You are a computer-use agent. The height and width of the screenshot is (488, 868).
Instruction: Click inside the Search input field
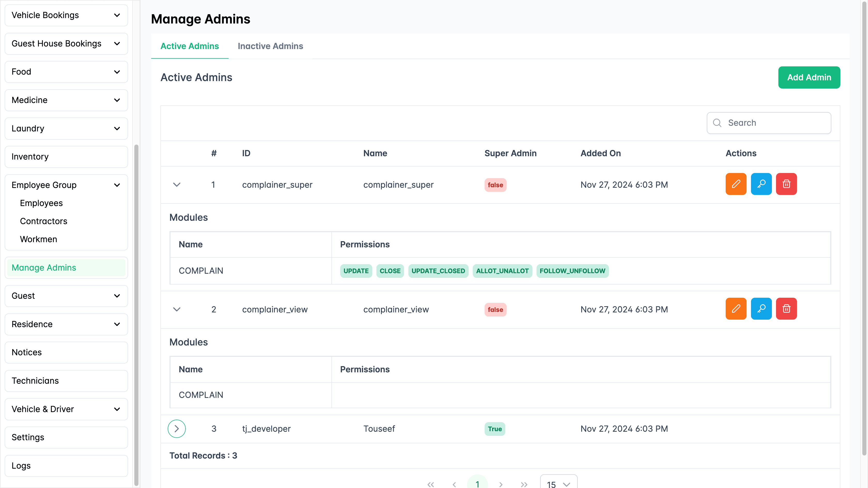(x=768, y=123)
